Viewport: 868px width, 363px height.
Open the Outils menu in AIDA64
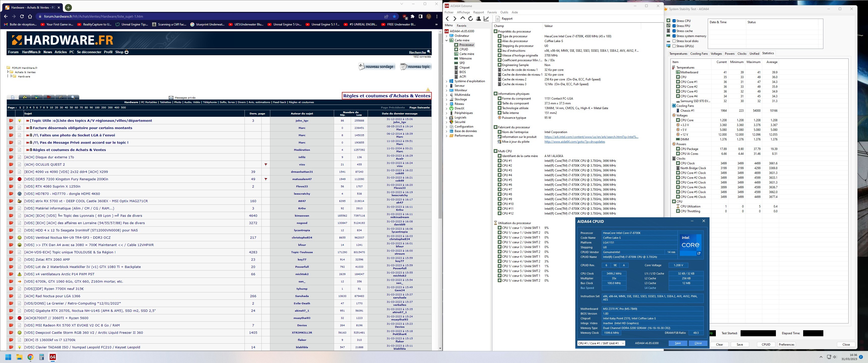click(x=504, y=12)
